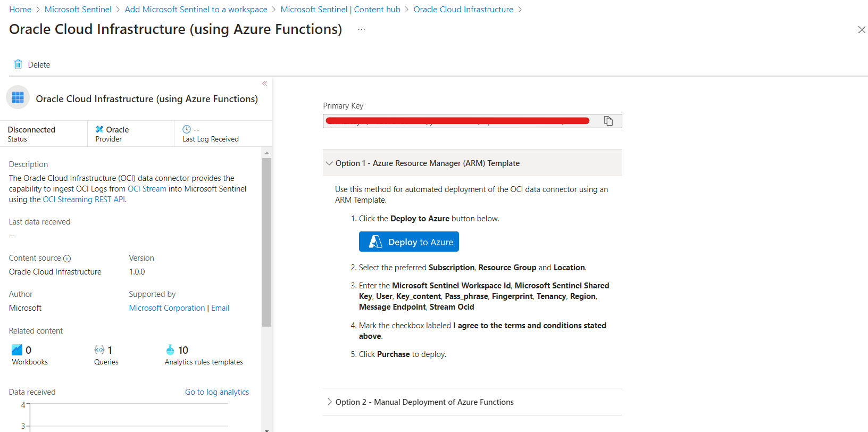Click the left panel vertical scrollbar

pos(266,242)
